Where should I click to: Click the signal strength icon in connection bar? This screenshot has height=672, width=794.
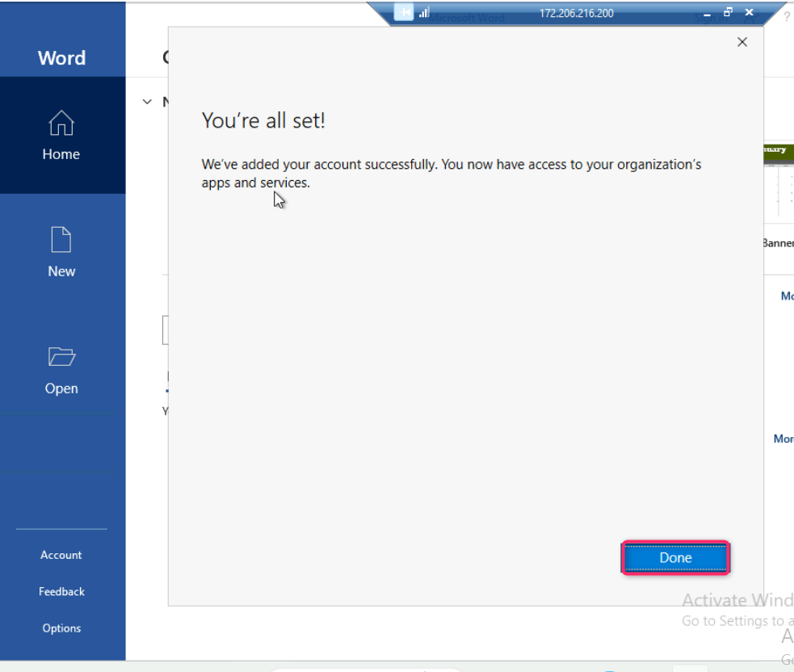pos(424,13)
